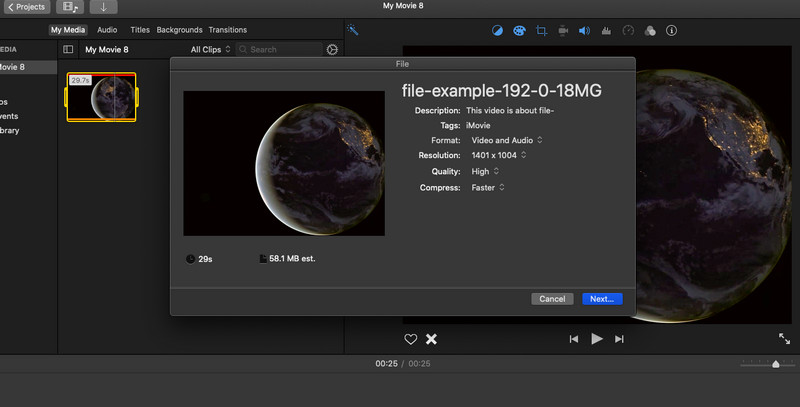Open the color correction palette
The height and width of the screenshot is (407, 800).
point(519,31)
